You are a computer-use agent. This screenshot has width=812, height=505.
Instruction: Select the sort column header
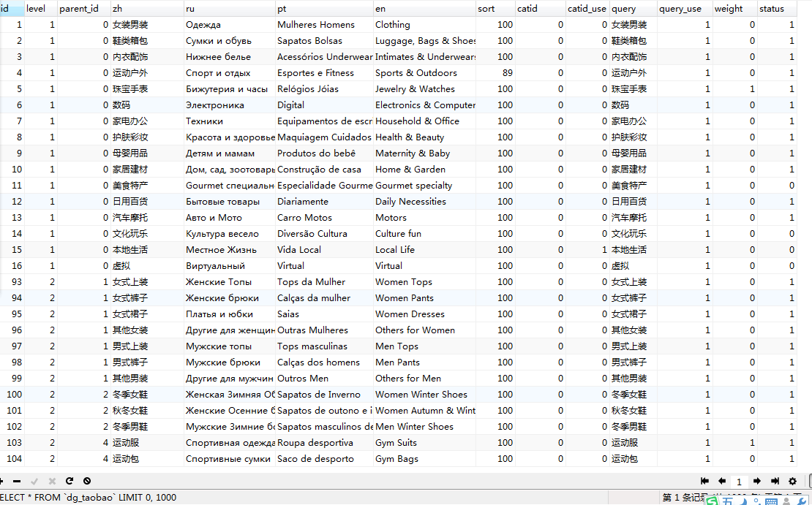(495, 8)
